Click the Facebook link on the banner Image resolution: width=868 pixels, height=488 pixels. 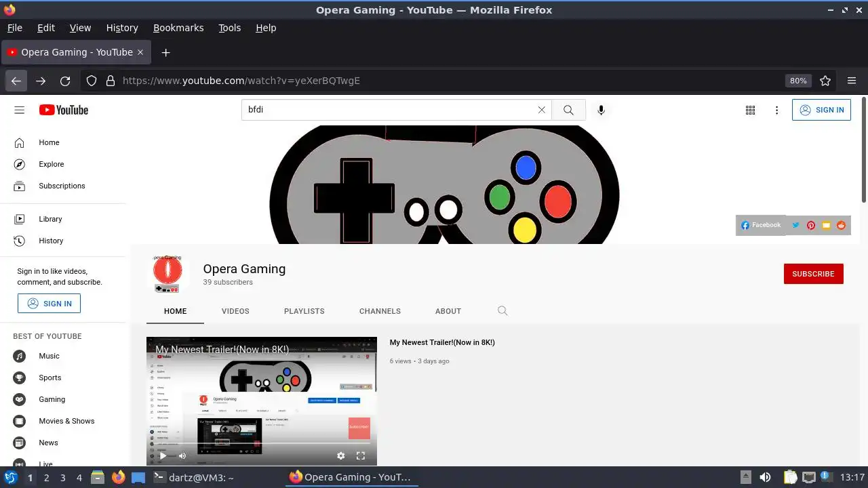(x=761, y=225)
